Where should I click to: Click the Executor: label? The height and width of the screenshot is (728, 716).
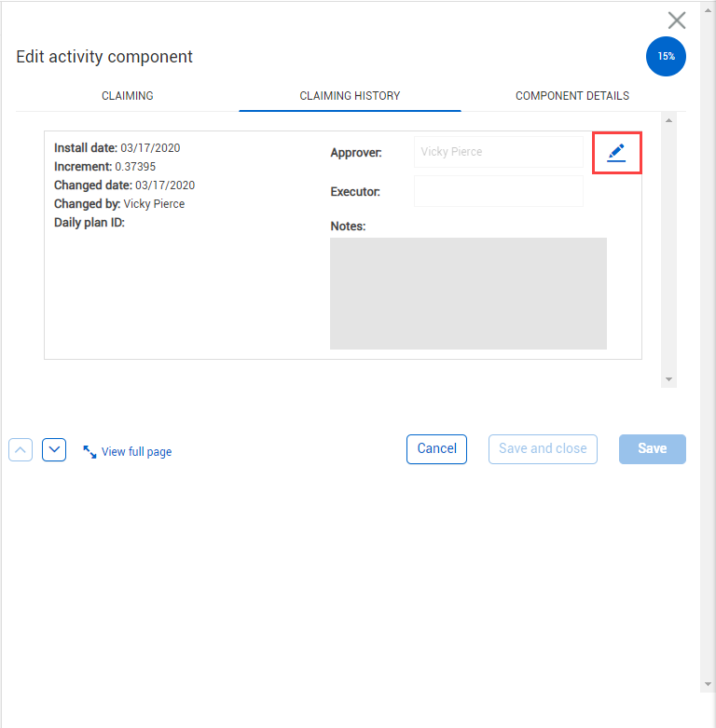coord(355,192)
